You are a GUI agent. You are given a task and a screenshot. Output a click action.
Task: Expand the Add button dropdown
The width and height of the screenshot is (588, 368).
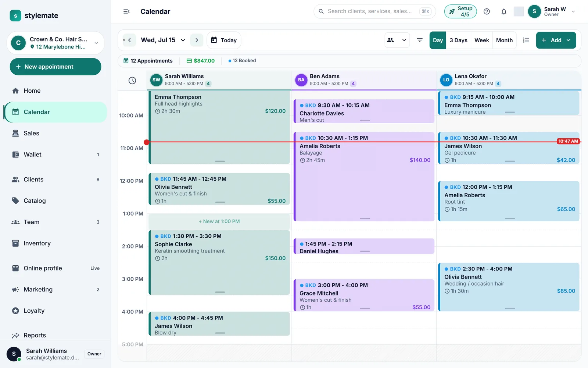pyautogui.click(x=569, y=40)
